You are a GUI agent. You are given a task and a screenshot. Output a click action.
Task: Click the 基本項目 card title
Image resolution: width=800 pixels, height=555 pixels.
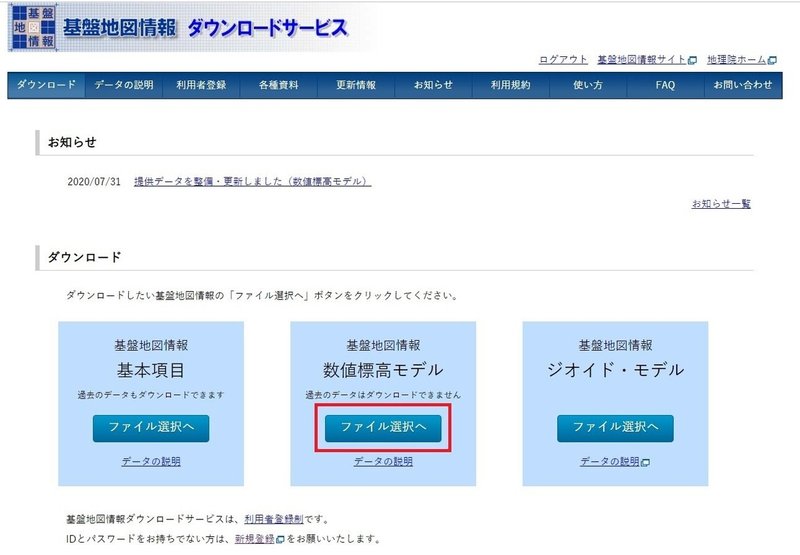(x=151, y=370)
